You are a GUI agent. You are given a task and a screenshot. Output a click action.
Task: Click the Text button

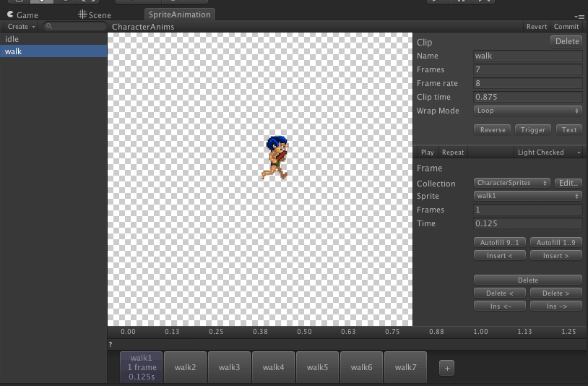pos(569,130)
